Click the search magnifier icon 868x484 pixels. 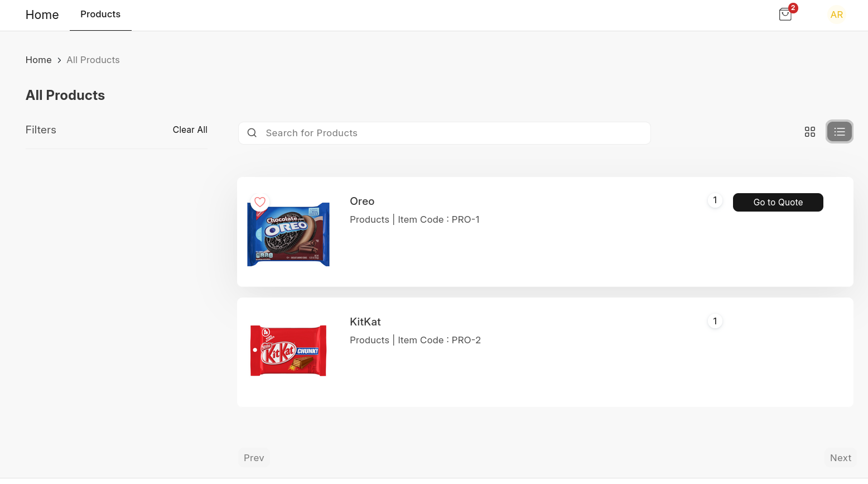(x=252, y=133)
